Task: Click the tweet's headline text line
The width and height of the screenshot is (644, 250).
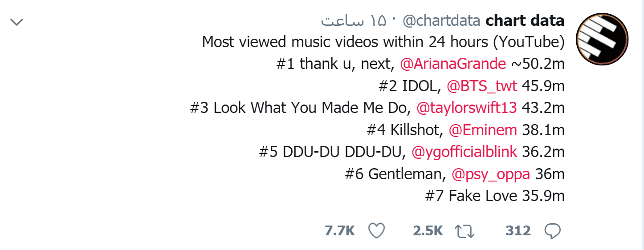Action: [x=383, y=42]
